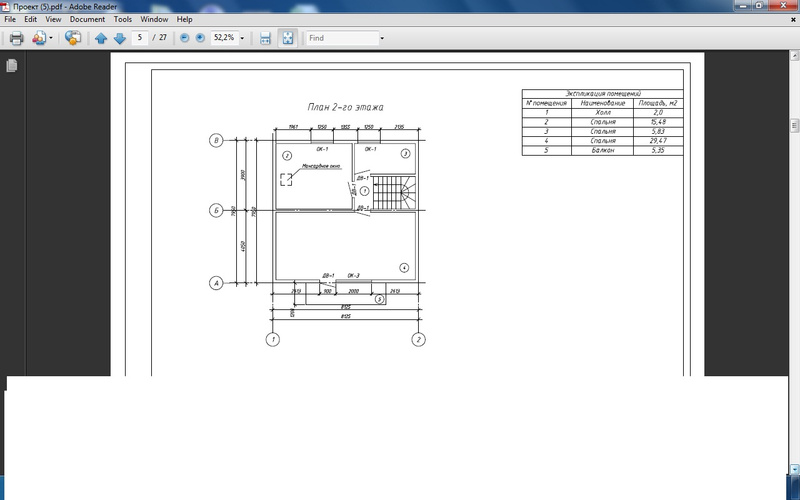Viewport: 800px width, 500px height.
Task: Open the Tools menu
Action: point(122,19)
